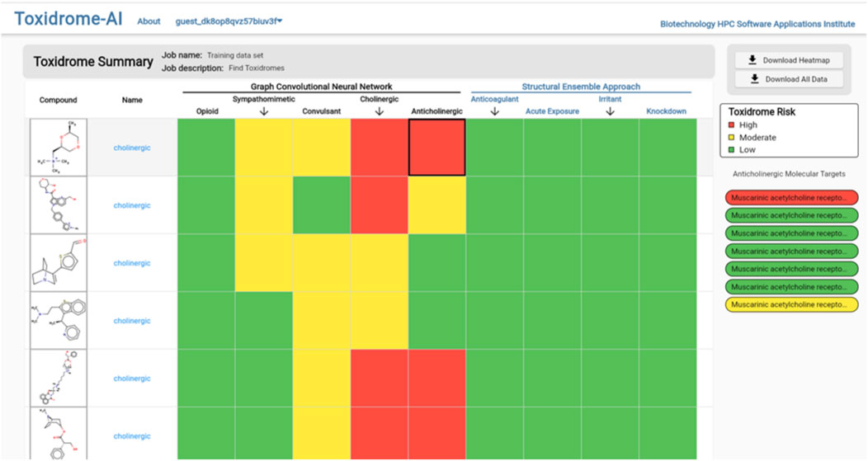Image resolution: width=868 pixels, height=461 pixels.
Task: Click the yellow Muscarinic acetylcholine receptor target
Action: point(791,304)
